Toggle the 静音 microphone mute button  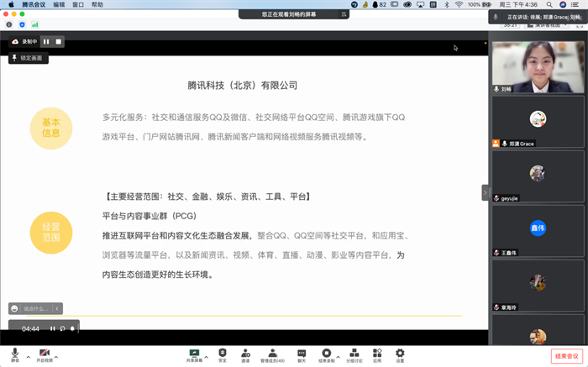tap(14, 354)
